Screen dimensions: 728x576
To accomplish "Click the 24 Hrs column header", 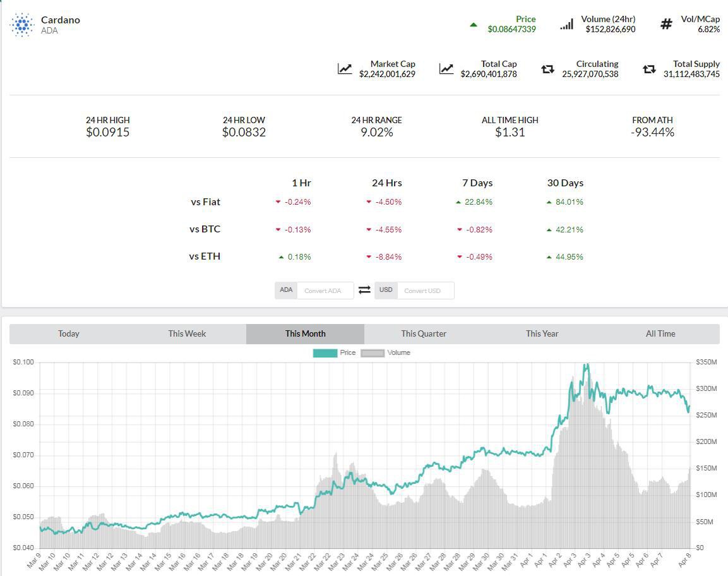I will tap(387, 183).
